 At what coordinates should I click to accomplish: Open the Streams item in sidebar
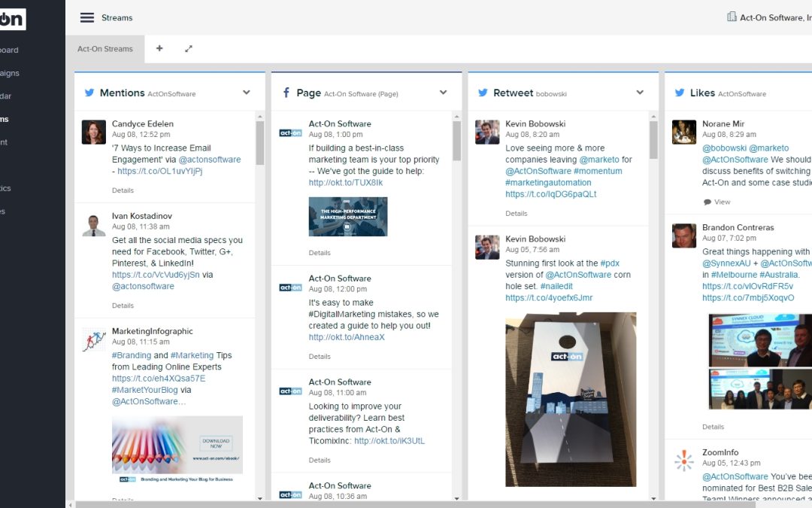[5, 119]
